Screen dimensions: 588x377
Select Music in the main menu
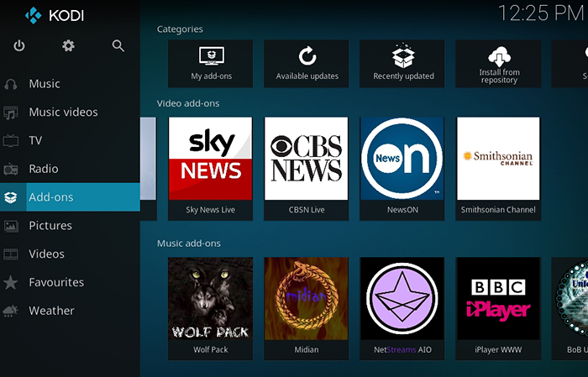70,84
